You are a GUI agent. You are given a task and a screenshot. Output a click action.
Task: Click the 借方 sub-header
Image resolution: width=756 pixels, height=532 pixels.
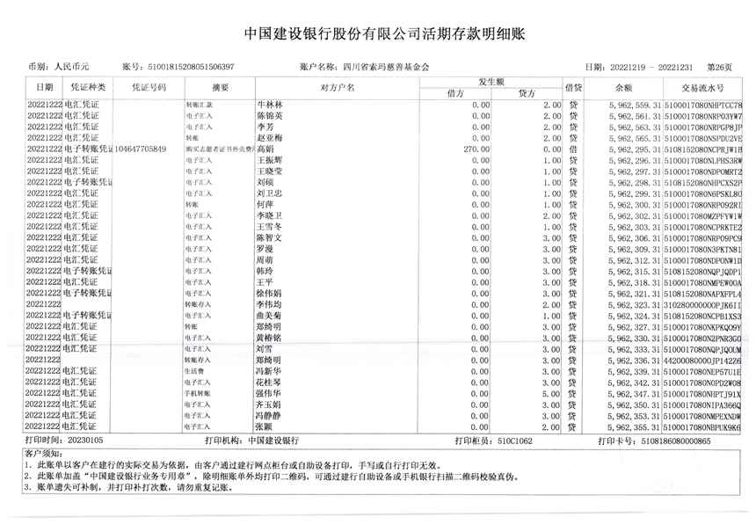click(455, 93)
